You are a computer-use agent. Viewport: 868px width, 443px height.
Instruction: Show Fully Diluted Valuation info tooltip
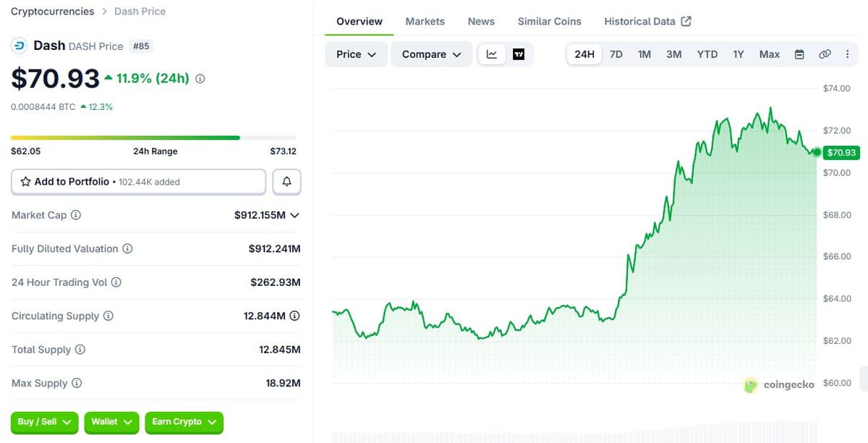click(127, 248)
